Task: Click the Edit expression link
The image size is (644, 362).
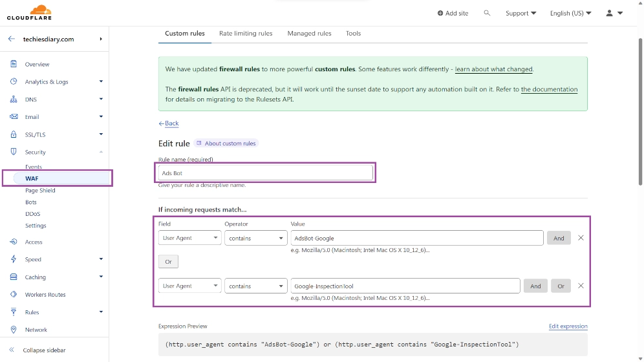Action: (568, 326)
